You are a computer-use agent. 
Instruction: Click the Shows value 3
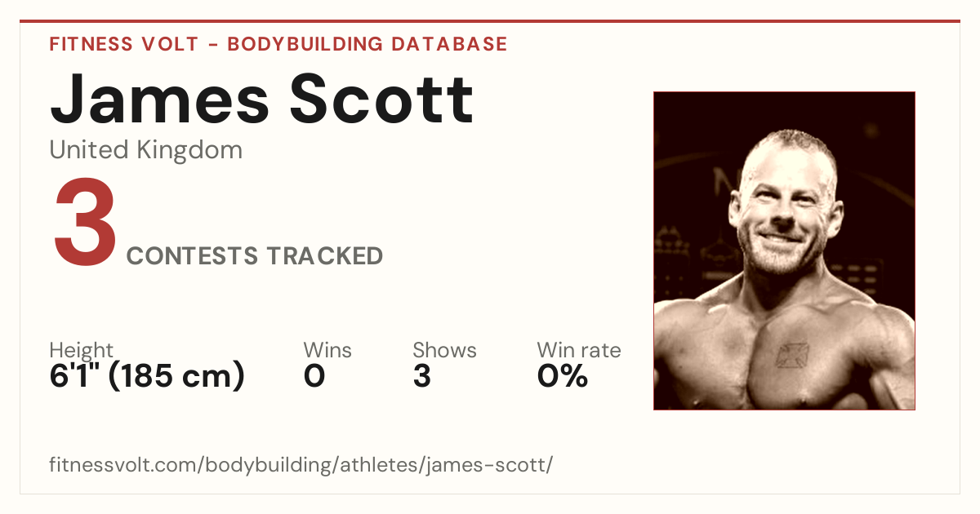click(x=422, y=377)
